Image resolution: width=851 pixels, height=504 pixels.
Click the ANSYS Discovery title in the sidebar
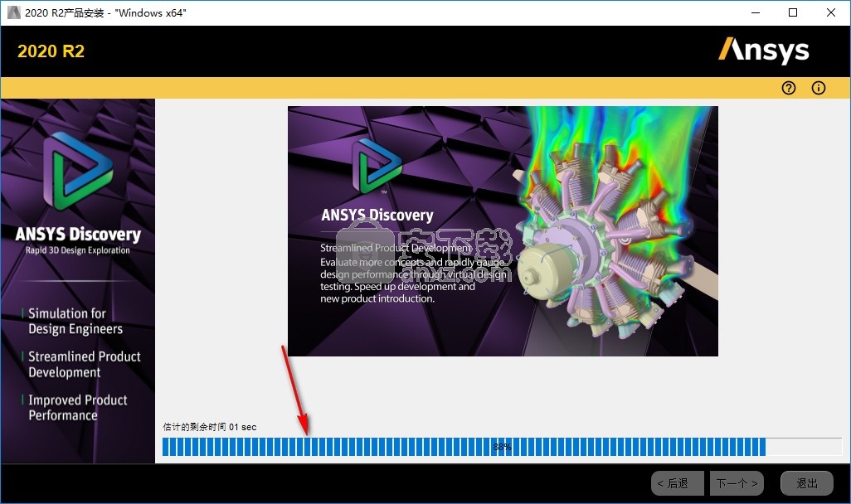[78, 235]
